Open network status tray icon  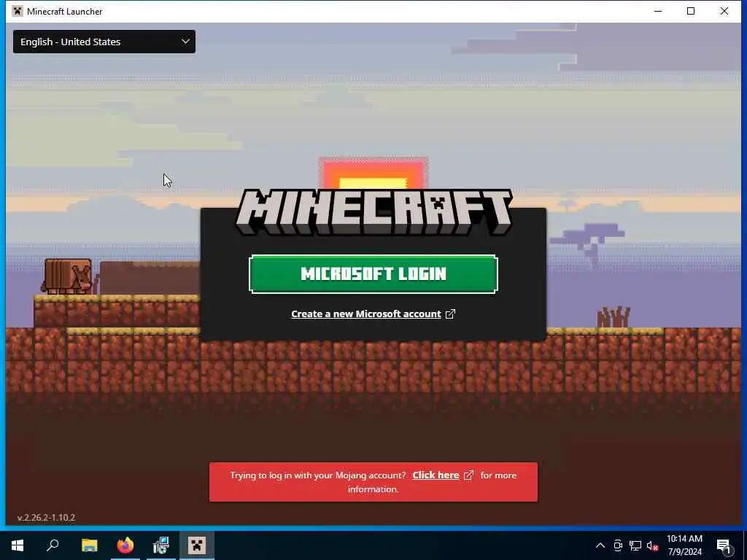click(635, 545)
